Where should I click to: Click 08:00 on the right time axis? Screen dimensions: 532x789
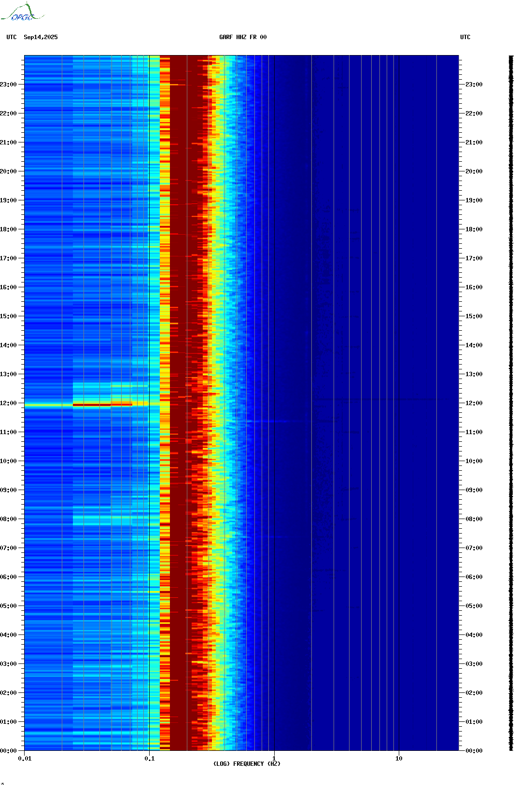pyautogui.click(x=474, y=519)
